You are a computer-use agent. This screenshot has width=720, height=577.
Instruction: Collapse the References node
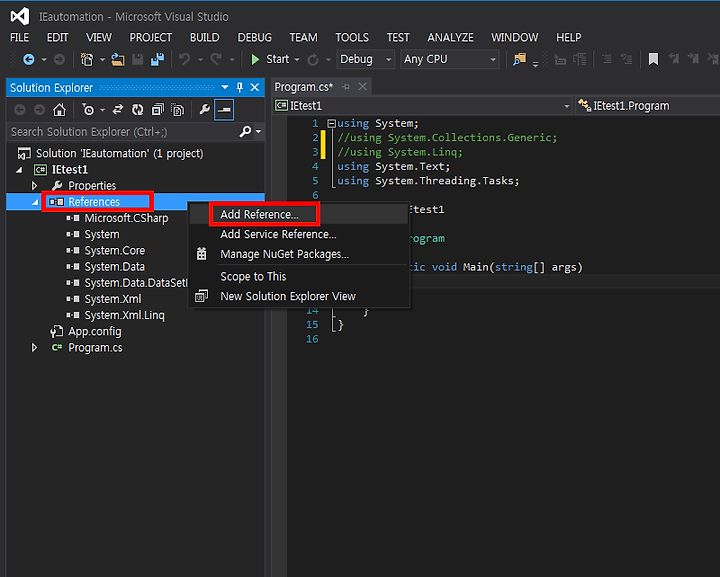pyautogui.click(x=35, y=202)
